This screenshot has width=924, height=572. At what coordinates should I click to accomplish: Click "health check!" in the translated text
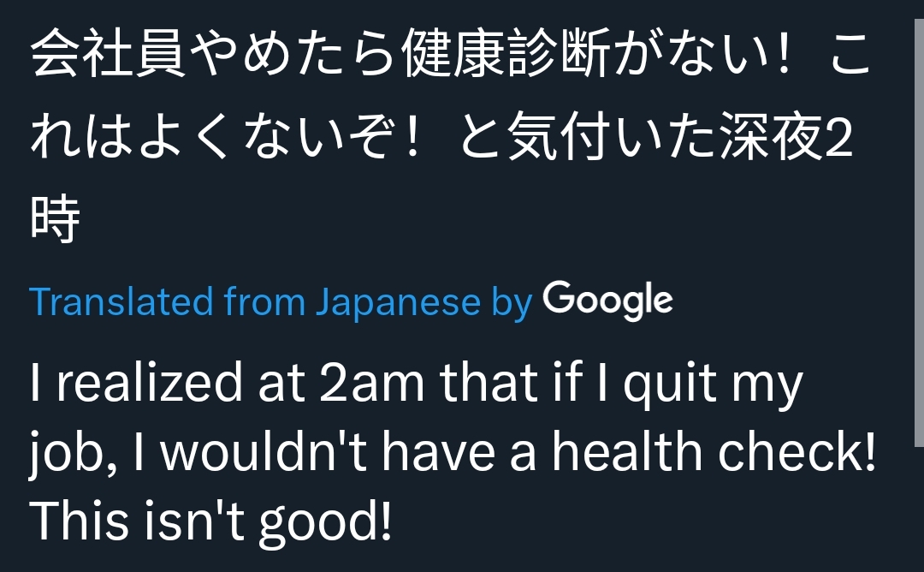click(714, 452)
